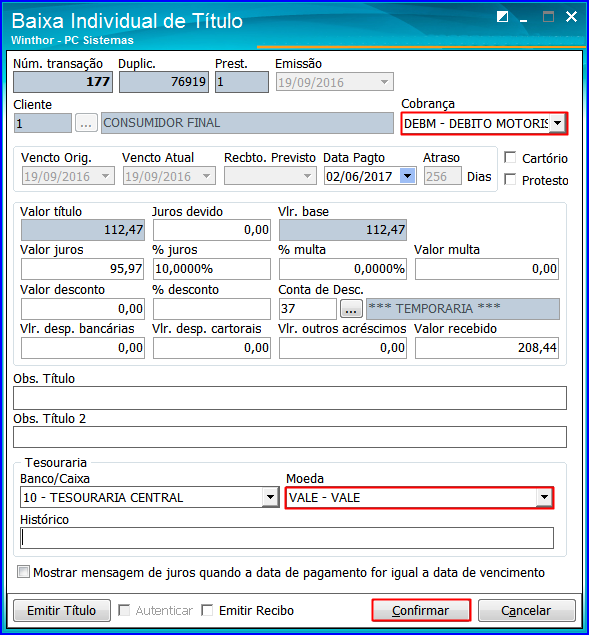The width and height of the screenshot is (589, 635).
Task: Toggle the Autenticar checkbox
Action: (124, 610)
